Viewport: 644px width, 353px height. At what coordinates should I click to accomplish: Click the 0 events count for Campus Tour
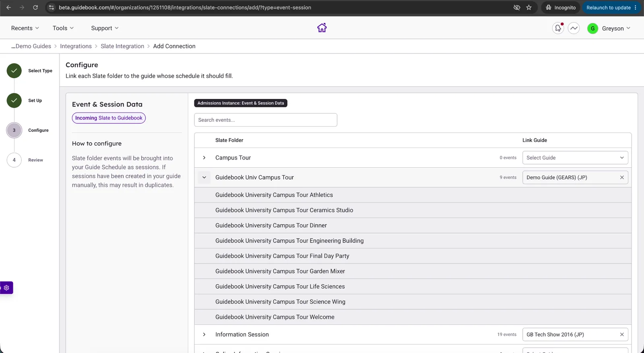click(508, 158)
